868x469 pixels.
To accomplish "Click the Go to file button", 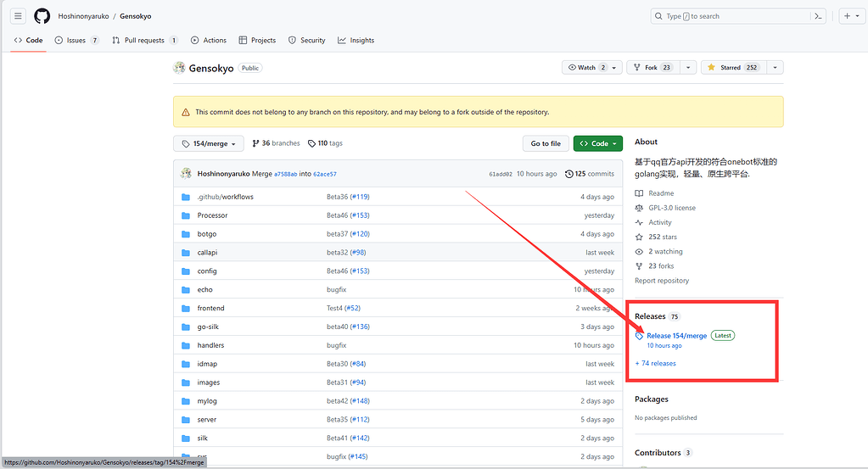I will (545, 144).
